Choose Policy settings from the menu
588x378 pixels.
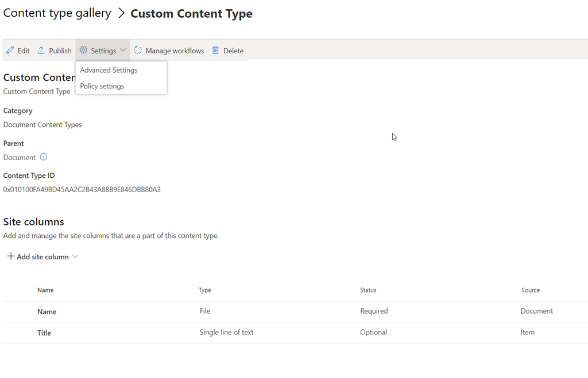102,86
